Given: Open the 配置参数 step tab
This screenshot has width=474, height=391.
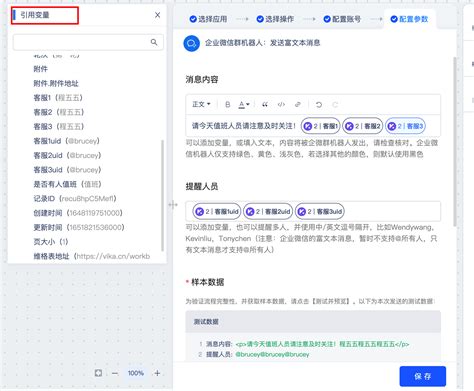Looking at the screenshot, I should (x=409, y=19).
